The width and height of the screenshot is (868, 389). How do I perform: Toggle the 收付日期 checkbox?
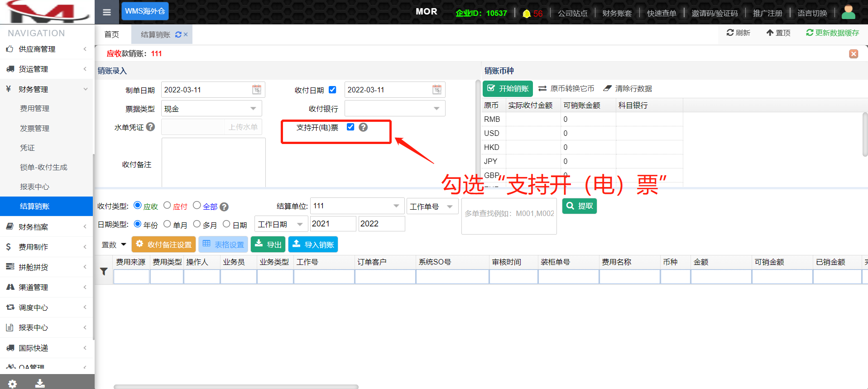pyautogui.click(x=332, y=90)
